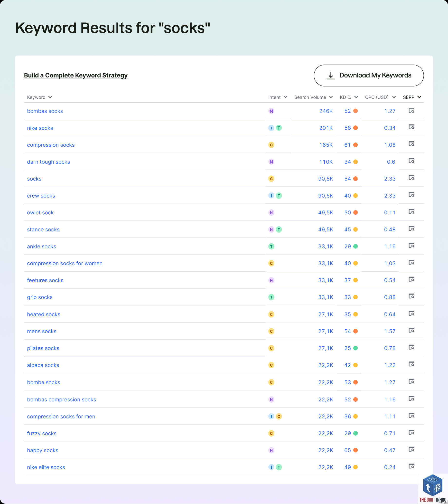Open the bombas socks keyword link
The image size is (448, 504).
(45, 111)
